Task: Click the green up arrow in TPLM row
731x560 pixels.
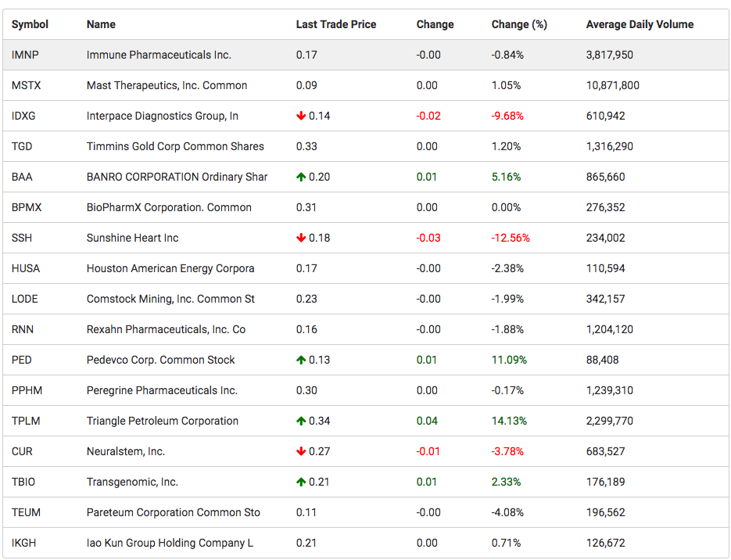Action: [301, 421]
